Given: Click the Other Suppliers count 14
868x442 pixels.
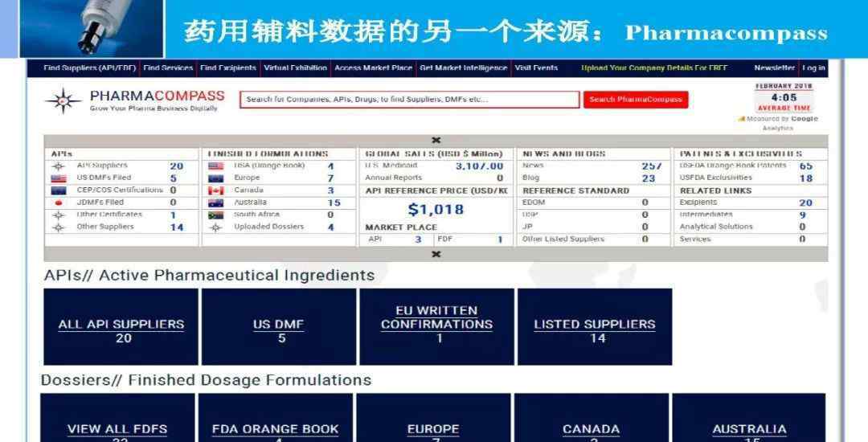Looking at the screenshot, I should pos(177,227).
